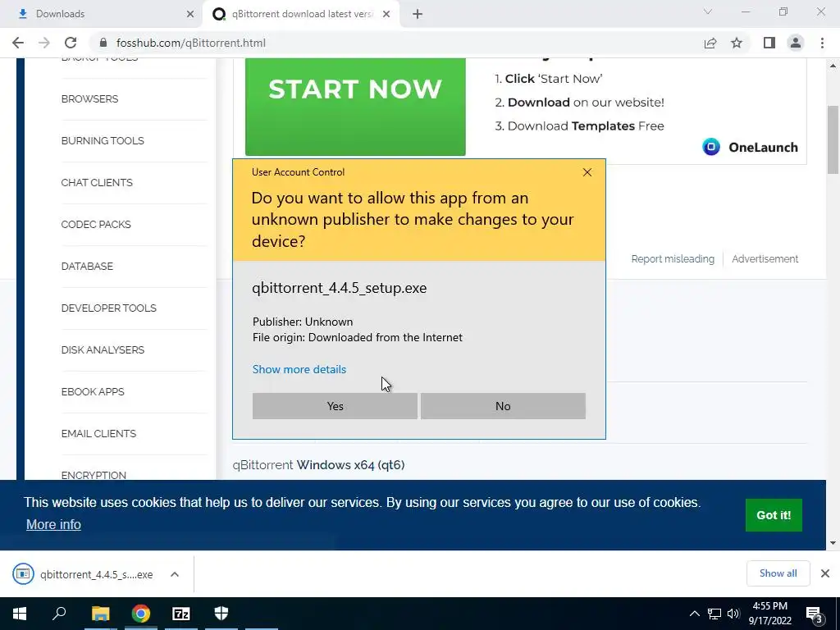Viewport: 840px width, 630px height.
Task: Go forward to next page
Action: point(44,43)
